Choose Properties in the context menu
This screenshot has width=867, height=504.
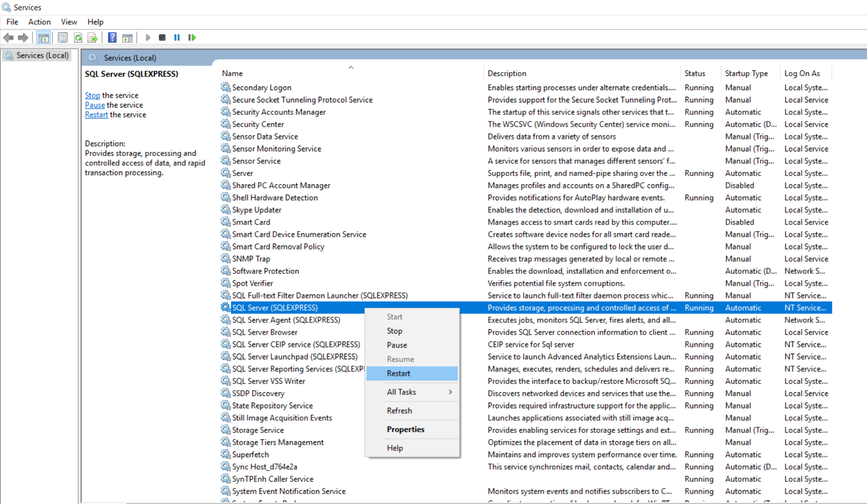point(412,429)
